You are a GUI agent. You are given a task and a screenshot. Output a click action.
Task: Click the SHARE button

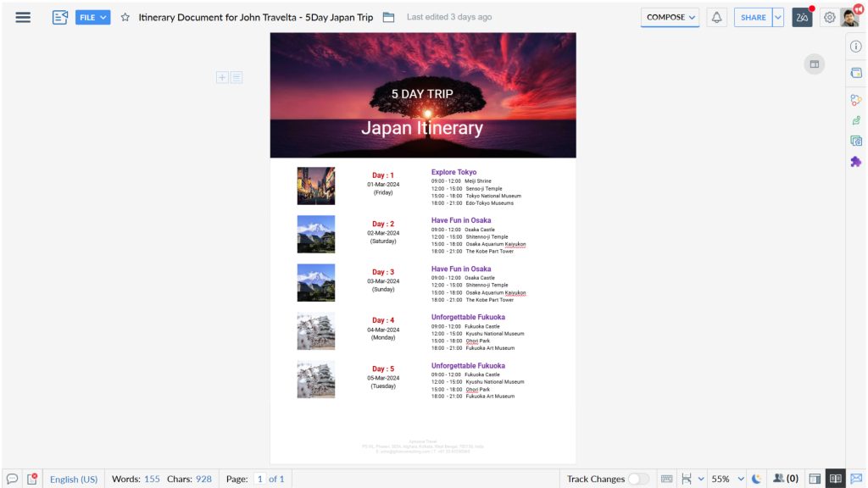(x=753, y=17)
